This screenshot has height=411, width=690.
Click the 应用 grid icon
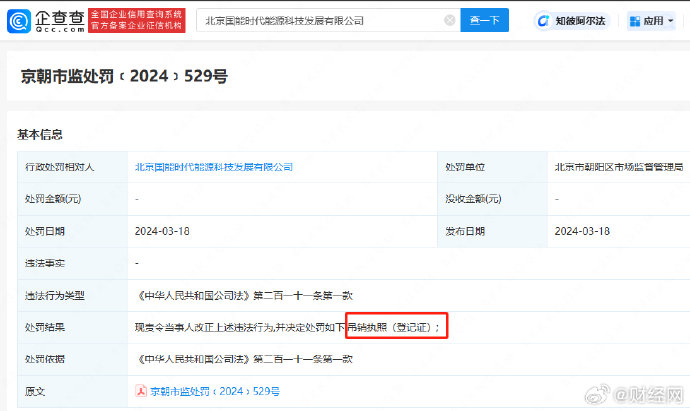[635, 21]
